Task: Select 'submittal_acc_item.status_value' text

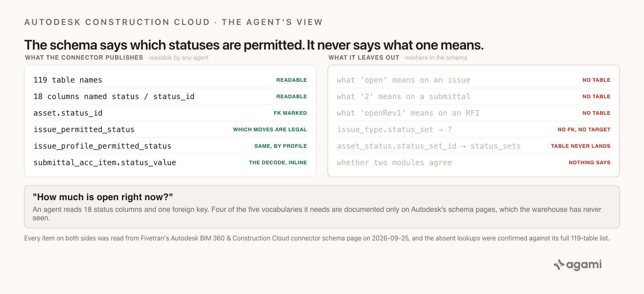Action: pyautogui.click(x=105, y=162)
